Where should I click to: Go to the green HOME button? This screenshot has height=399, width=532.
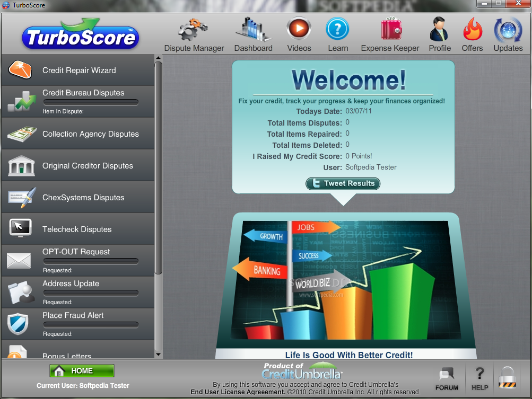coord(82,370)
